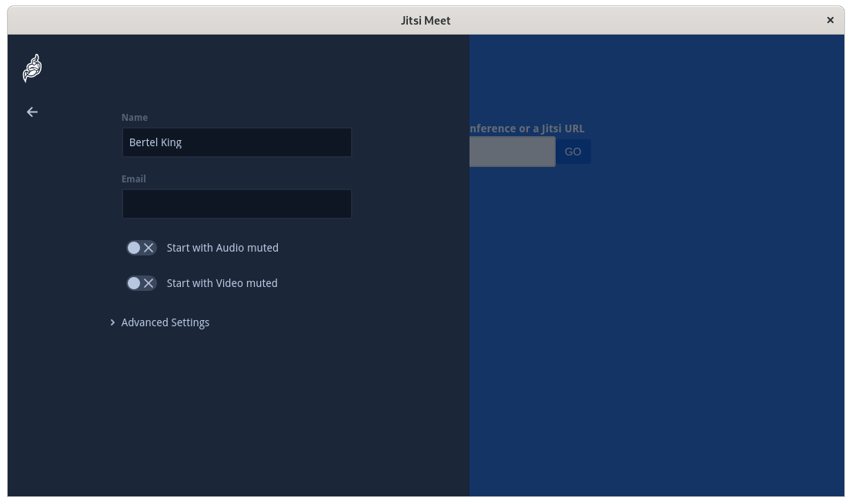Go back using the left arrow
The width and height of the screenshot is (852, 504).
[x=32, y=112]
